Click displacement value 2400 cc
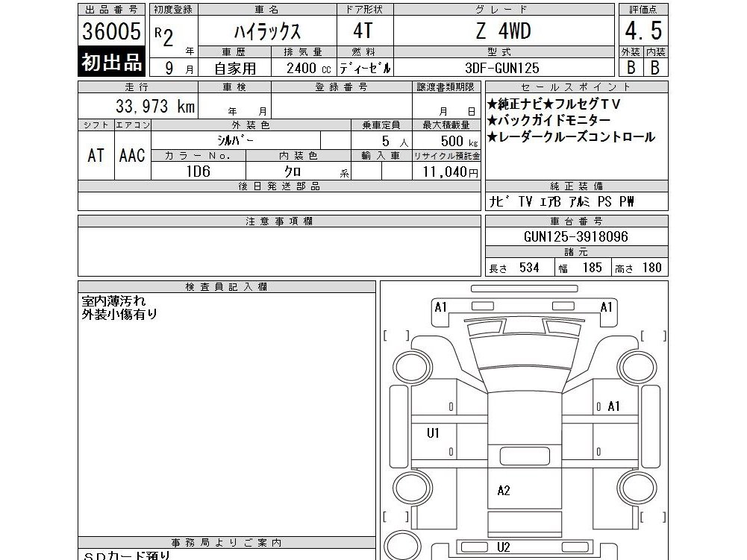The width and height of the screenshot is (747, 560). tap(308, 68)
